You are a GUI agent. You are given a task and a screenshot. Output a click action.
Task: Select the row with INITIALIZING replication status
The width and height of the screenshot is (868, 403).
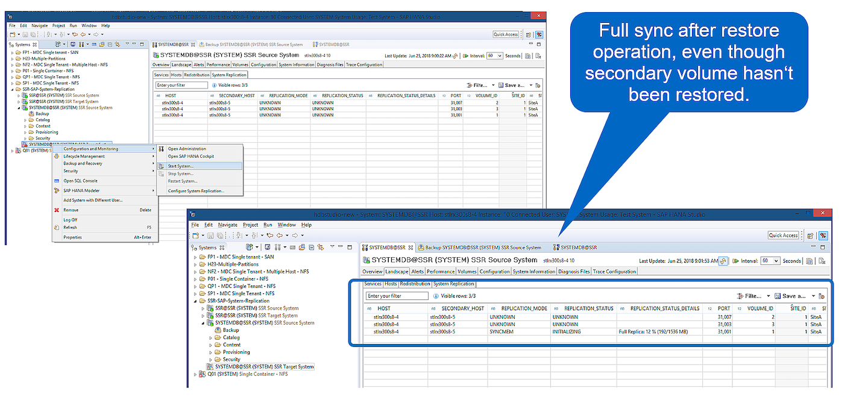coord(567,331)
